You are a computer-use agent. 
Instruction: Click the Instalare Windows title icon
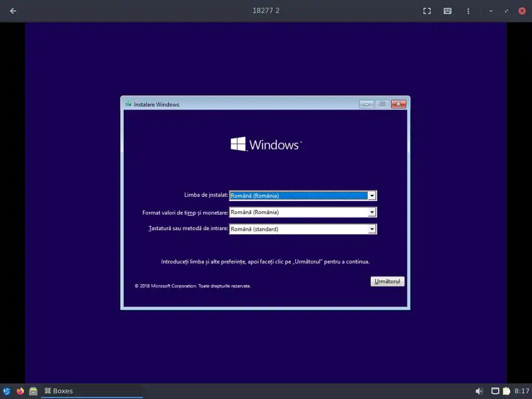coord(128,104)
